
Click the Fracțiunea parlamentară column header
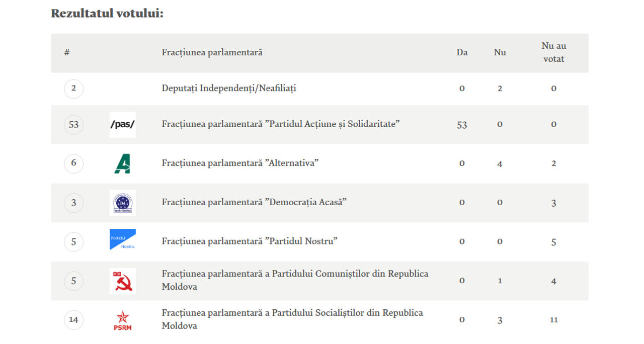click(x=212, y=52)
